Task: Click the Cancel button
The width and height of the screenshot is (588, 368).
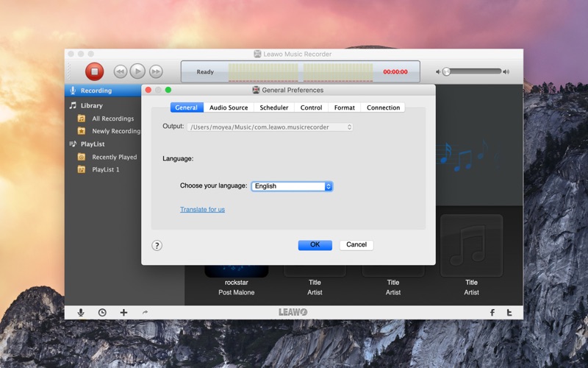Action: (356, 245)
